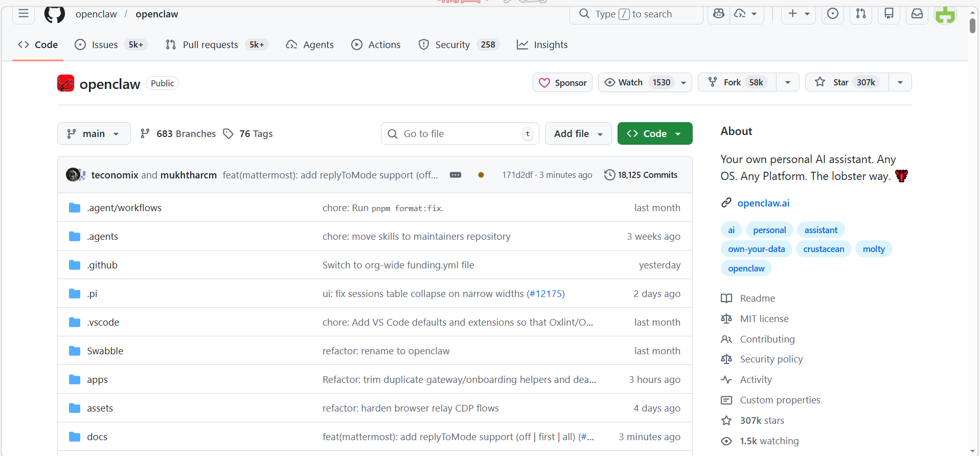Open the issues circle-dot header icon
Screen dimensions: 980x456
[833, 14]
